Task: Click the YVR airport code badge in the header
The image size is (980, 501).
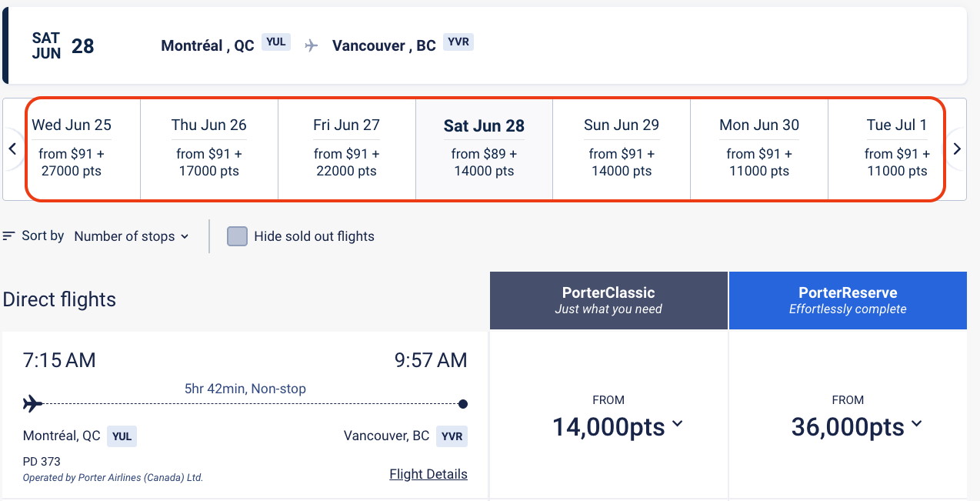Action: (458, 42)
